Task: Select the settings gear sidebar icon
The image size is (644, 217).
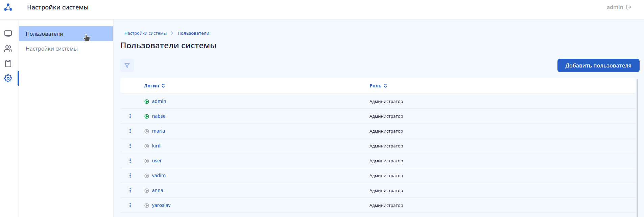Action: pyautogui.click(x=8, y=78)
